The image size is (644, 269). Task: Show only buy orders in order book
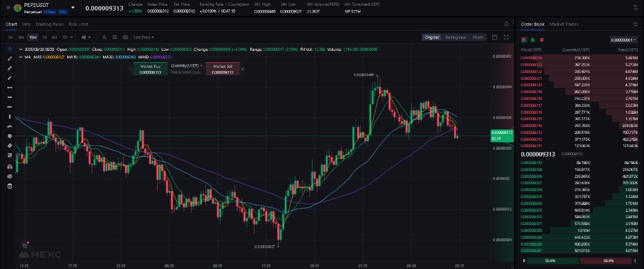click(532, 39)
